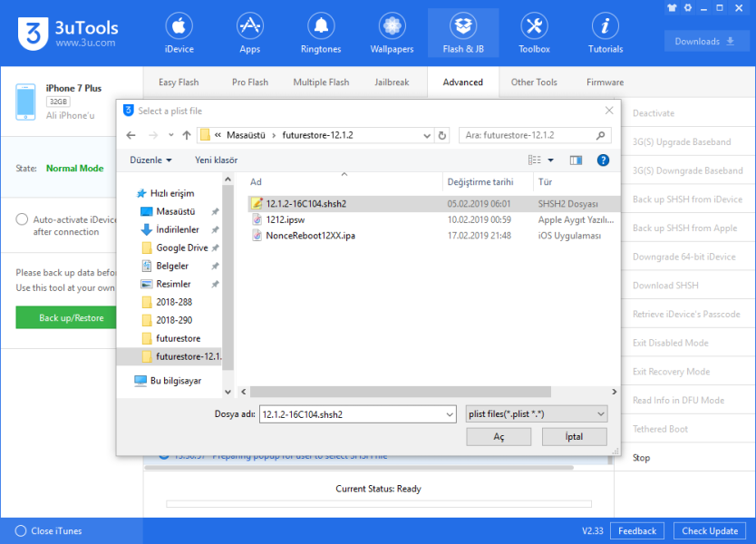Click the dialog help question mark icon

603,160
